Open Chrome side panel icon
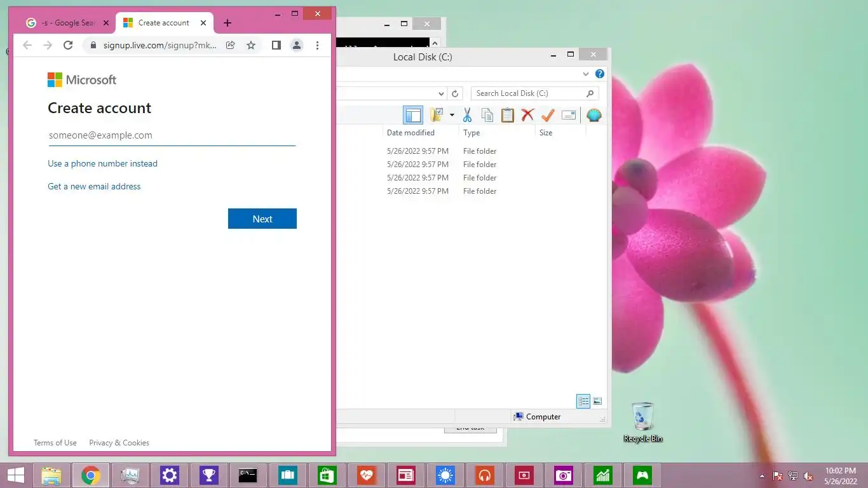868x488 pixels. coord(276,45)
